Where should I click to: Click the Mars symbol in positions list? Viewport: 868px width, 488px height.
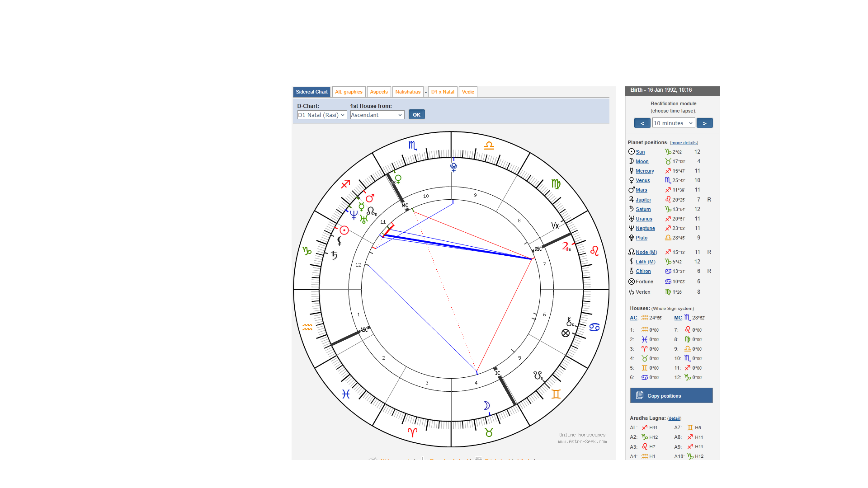pyautogui.click(x=632, y=190)
